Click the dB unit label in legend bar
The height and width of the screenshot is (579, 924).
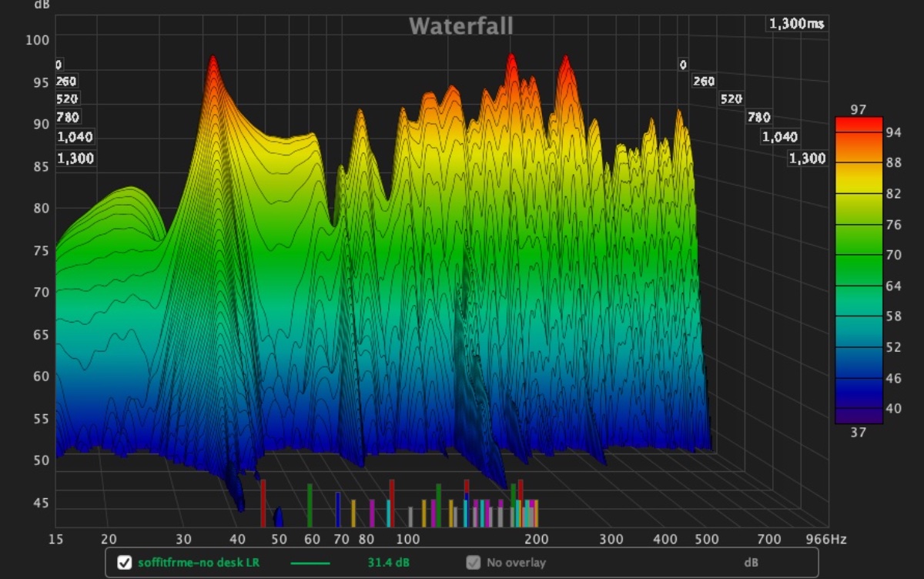click(x=751, y=563)
